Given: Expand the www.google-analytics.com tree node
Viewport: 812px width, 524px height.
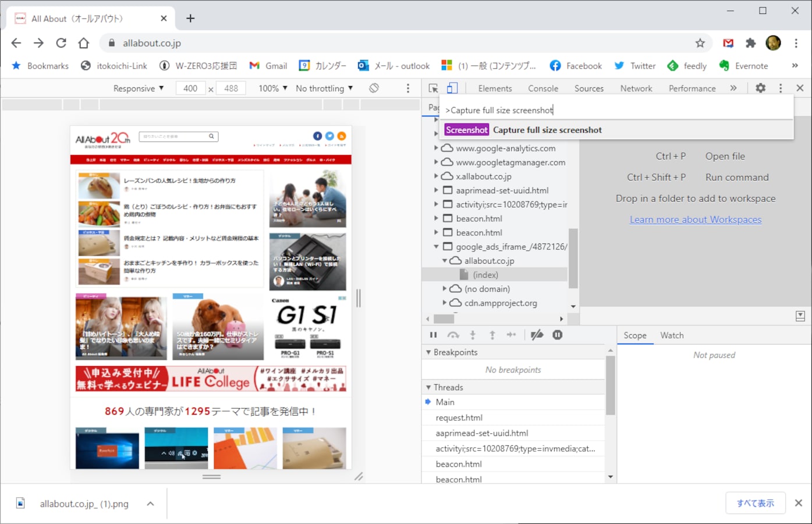Looking at the screenshot, I should [437, 148].
